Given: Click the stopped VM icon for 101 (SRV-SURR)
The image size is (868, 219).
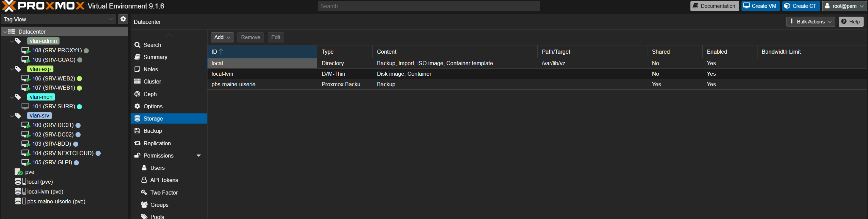Looking at the screenshot, I should [26, 106].
